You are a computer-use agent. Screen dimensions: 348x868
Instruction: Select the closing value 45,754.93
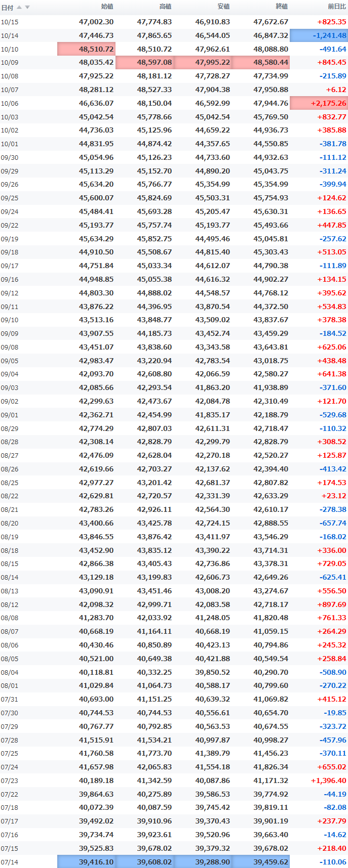[x=271, y=198]
